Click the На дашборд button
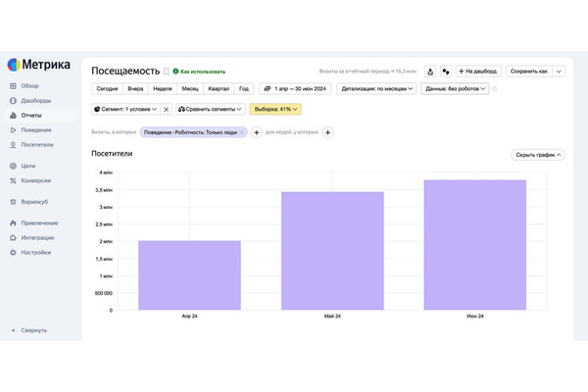588x392 pixels. [x=479, y=72]
